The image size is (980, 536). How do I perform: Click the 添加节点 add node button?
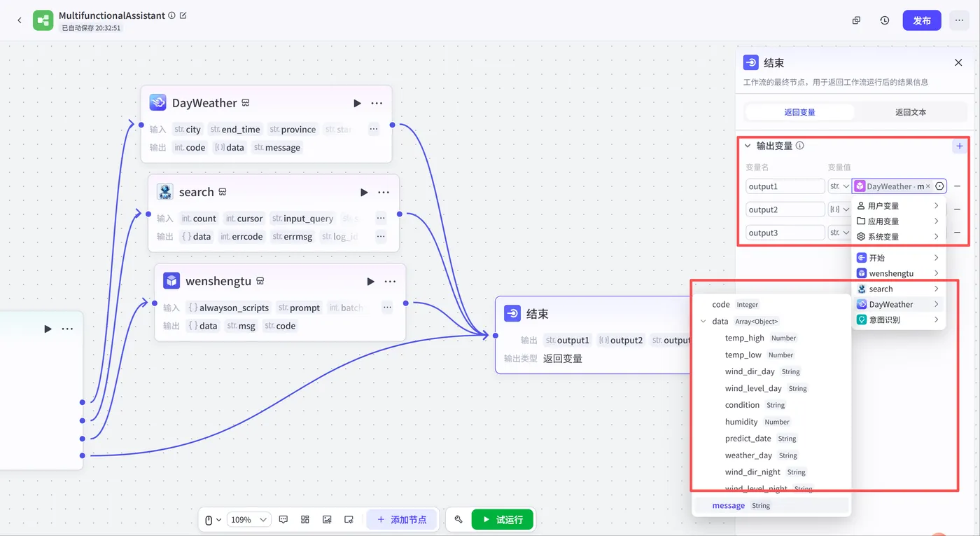point(402,520)
